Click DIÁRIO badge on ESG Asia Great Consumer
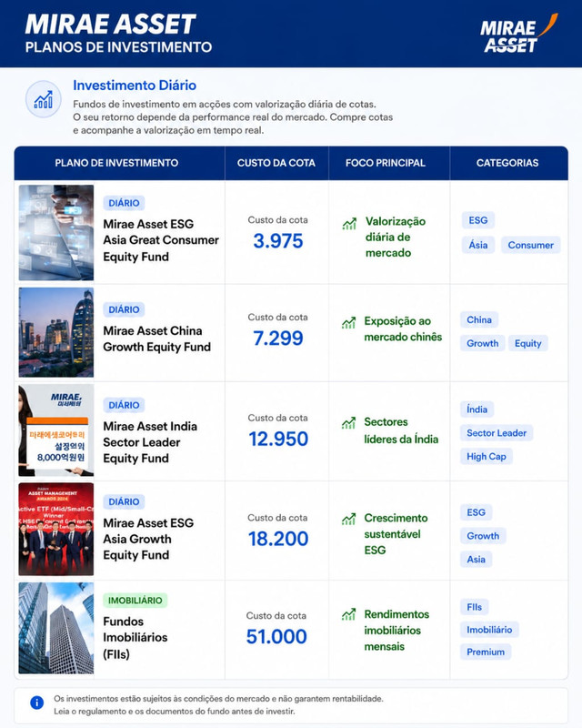The width and height of the screenshot is (582, 728). (124, 203)
